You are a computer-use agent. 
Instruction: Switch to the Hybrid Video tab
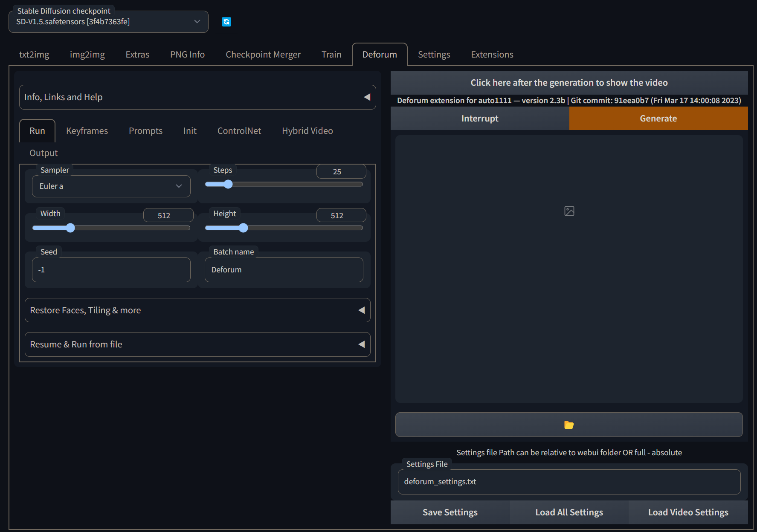point(307,131)
